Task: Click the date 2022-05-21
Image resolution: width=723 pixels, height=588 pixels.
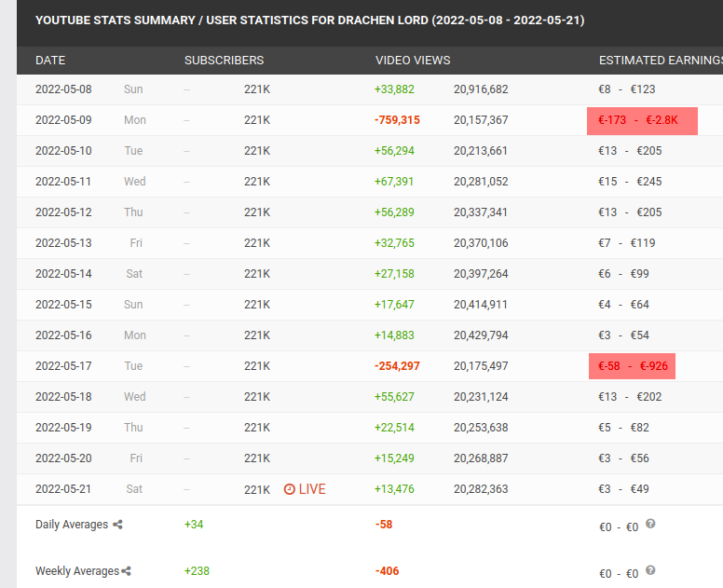Action: [63, 489]
